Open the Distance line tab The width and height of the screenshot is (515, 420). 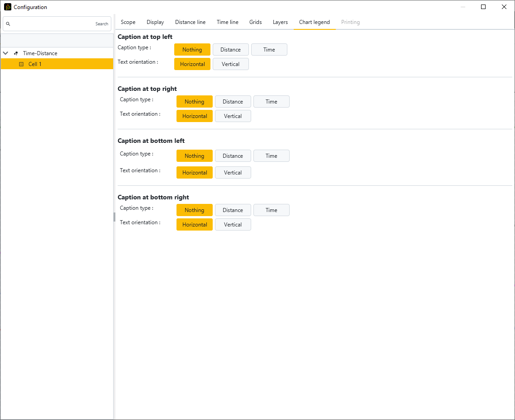[190, 22]
